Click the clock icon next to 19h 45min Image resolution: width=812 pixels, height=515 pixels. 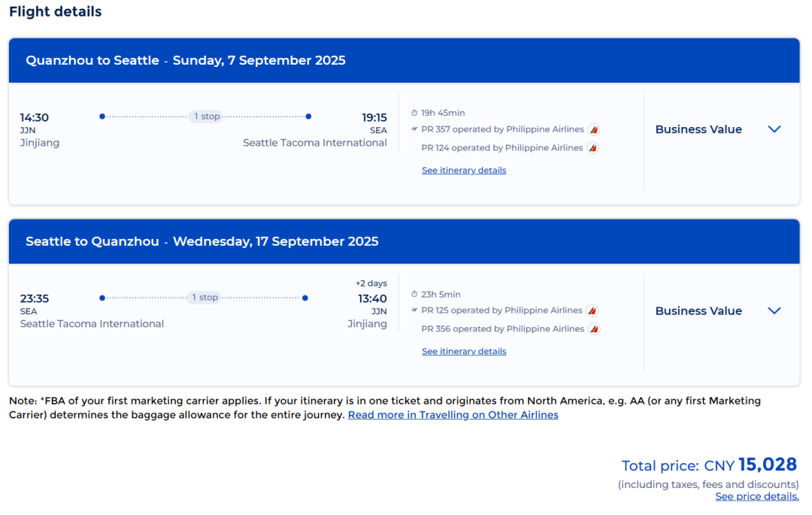[x=414, y=113]
